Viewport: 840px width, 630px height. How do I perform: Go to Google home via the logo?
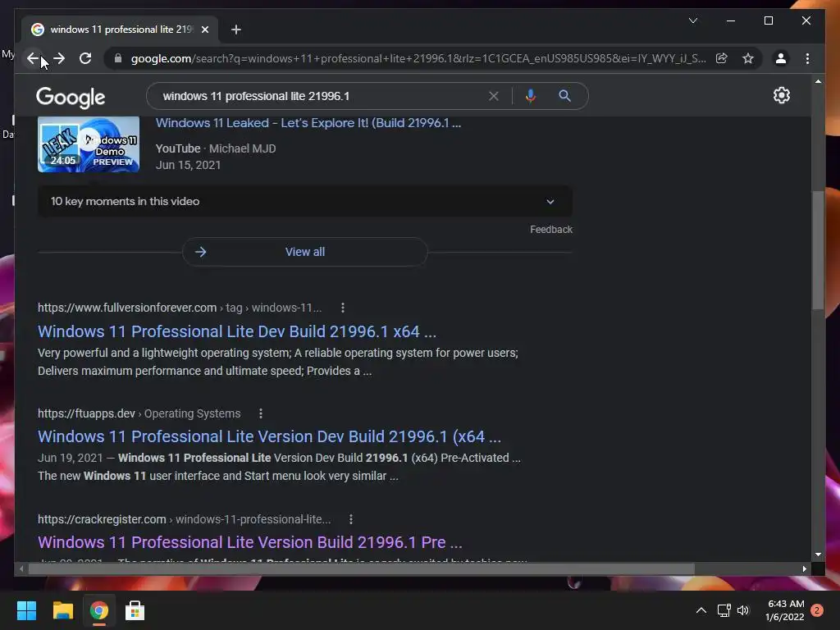click(71, 97)
